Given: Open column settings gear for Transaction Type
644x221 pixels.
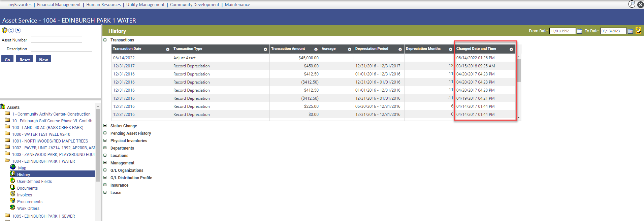Looking at the screenshot, I should pyautogui.click(x=265, y=49).
